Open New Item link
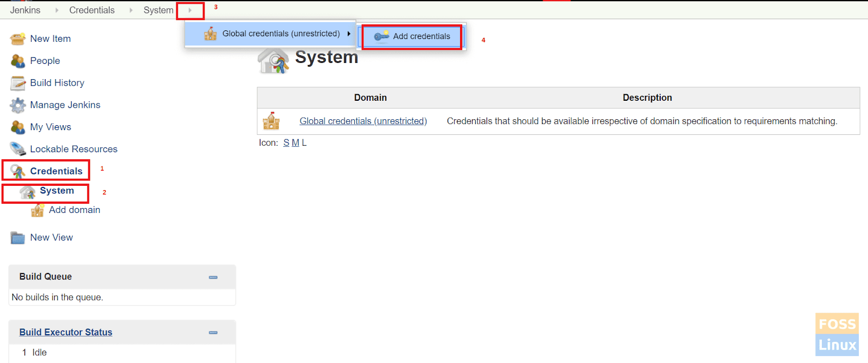Screen dimensions: 868x363 pos(50,39)
